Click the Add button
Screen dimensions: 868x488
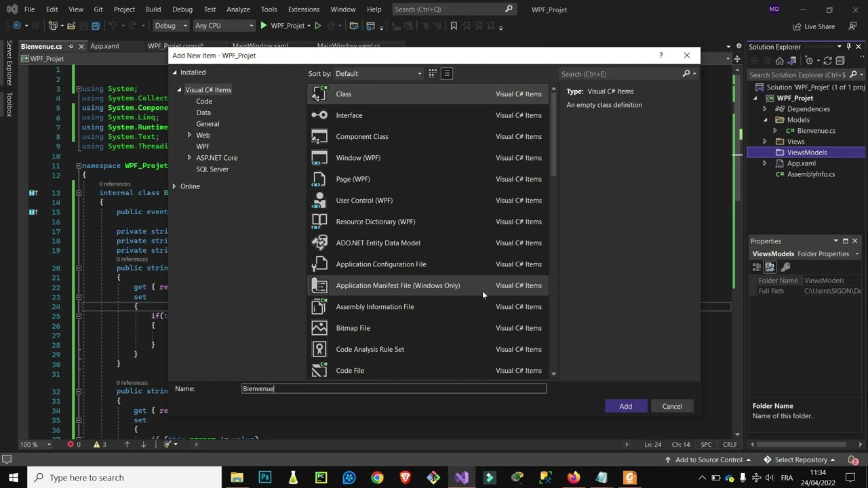pos(626,406)
